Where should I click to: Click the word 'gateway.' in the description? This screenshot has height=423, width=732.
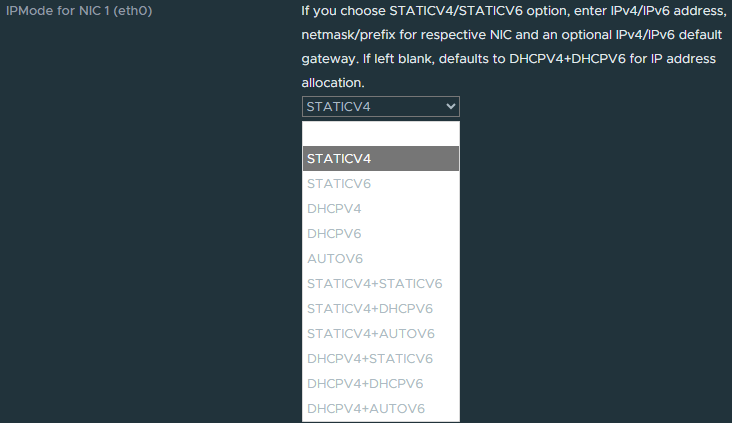[328, 59]
